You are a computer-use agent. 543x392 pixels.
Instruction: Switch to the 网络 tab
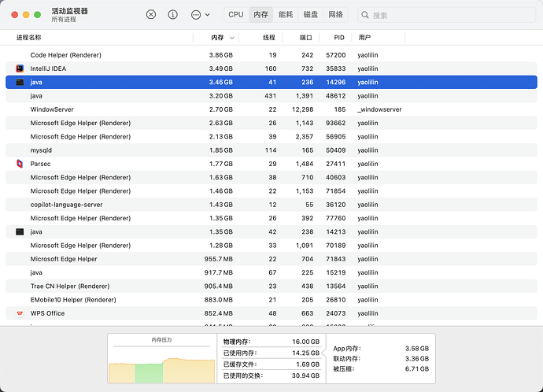point(335,14)
